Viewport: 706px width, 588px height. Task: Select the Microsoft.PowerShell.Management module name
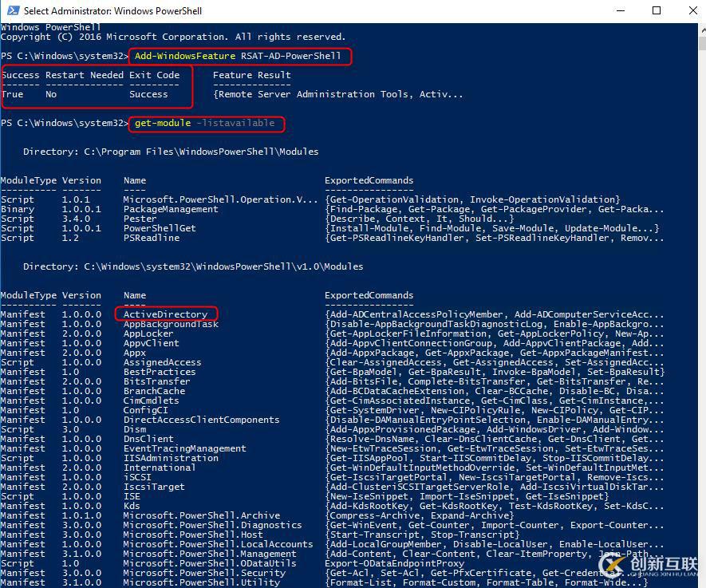click(x=210, y=554)
